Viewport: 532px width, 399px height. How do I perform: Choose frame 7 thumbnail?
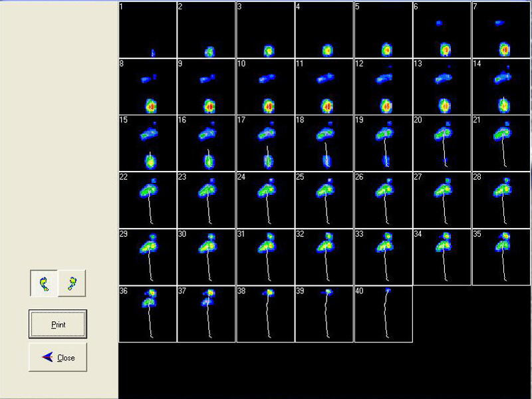(501, 29)
